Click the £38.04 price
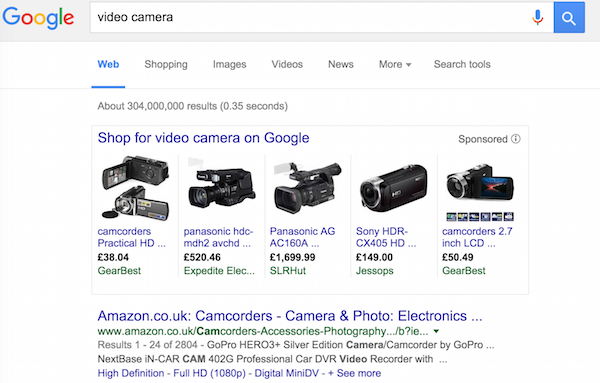 (x=113, y=257)
